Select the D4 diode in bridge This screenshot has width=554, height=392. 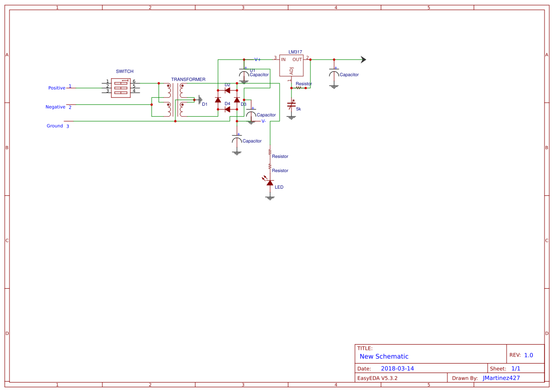pyautogui.click(x=227, y=109)
